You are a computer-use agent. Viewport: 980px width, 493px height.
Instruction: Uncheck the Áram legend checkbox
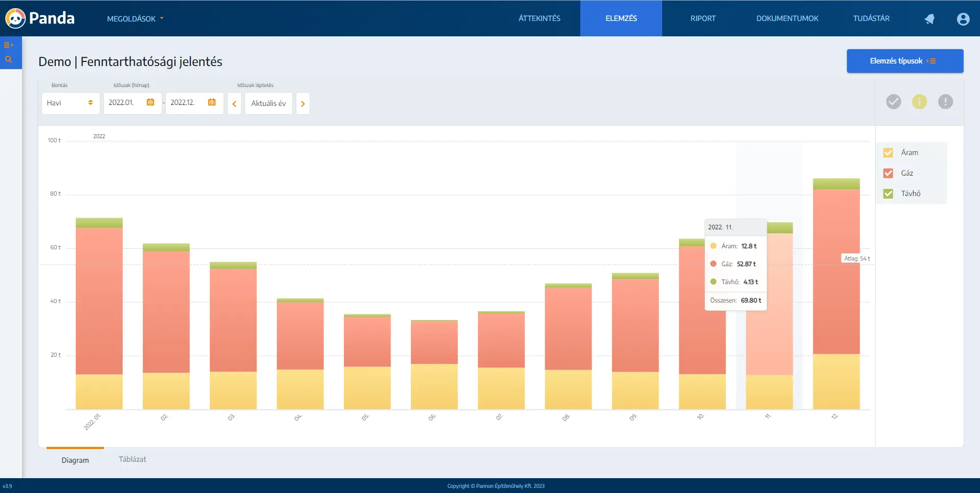coord(888,153)
